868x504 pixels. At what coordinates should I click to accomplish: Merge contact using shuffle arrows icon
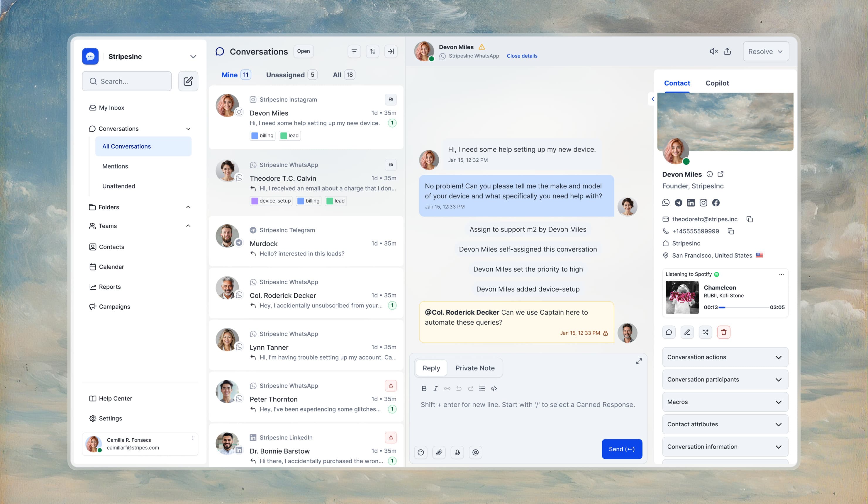(x=706, y=332)
